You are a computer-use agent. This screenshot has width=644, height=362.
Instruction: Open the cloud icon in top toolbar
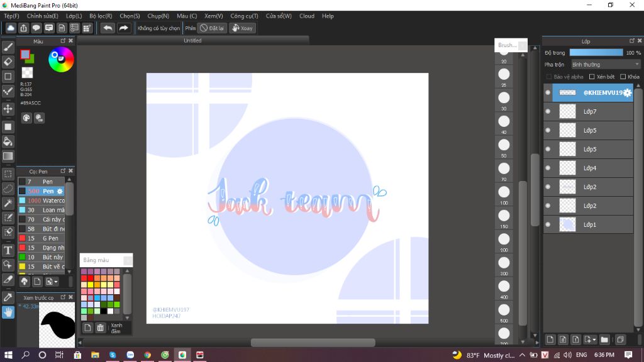(x=11, y=28)
